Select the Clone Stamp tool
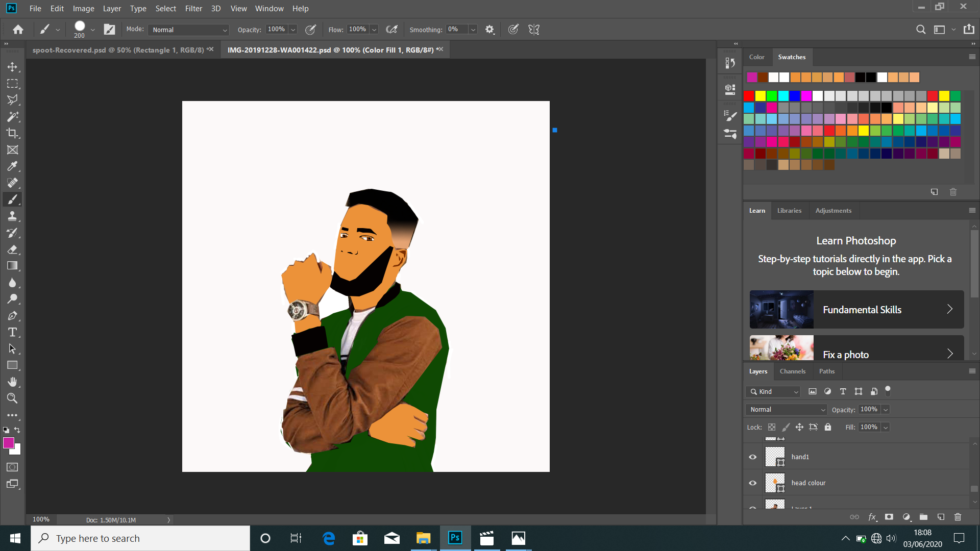Viewport: 980px width, 551px height. point(12,216)
